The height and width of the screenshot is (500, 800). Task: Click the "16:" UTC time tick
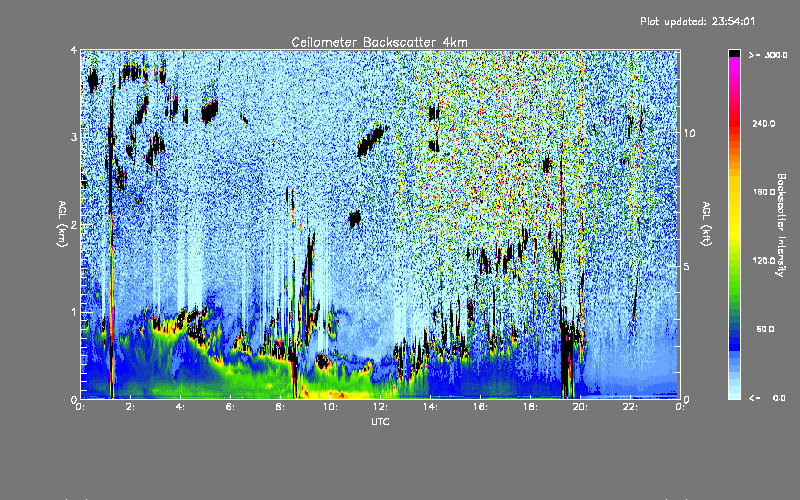click(x=480, y=407)
